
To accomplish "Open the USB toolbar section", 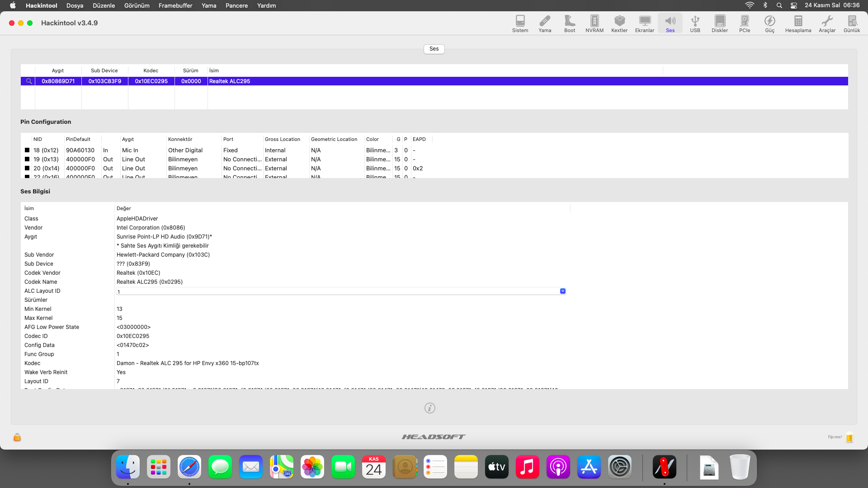I will (x=695, y=23).
